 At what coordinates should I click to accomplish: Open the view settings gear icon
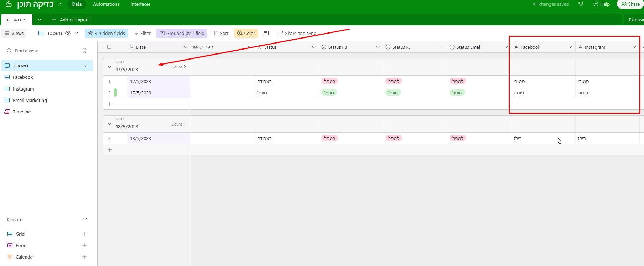click(84, 51)
